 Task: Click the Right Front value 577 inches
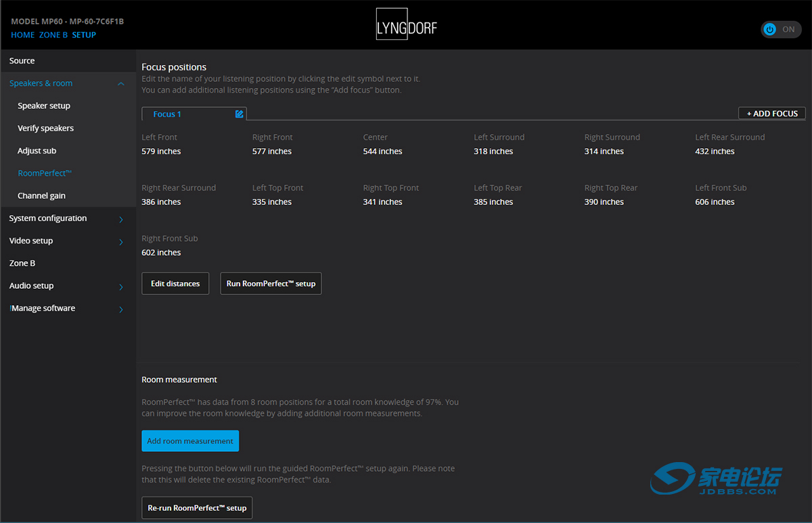pyautogui.click(x=272, y=152)
